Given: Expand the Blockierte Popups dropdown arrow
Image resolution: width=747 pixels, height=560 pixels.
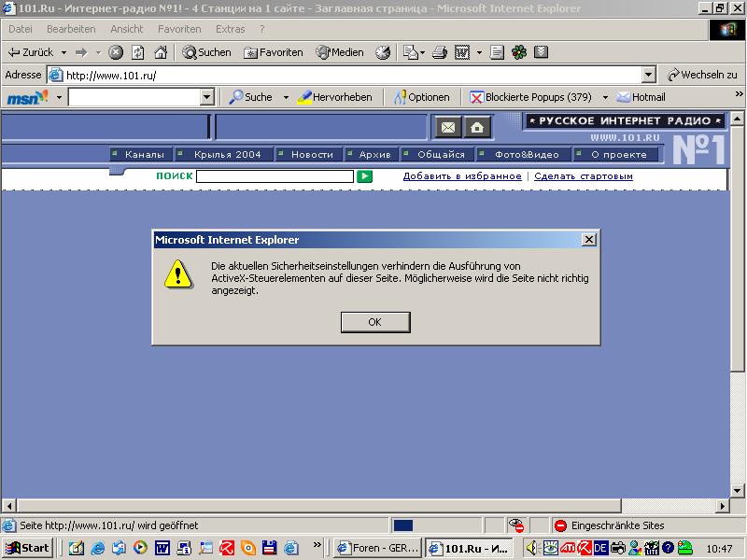Looking at the screenshot, I should point(605,98).
